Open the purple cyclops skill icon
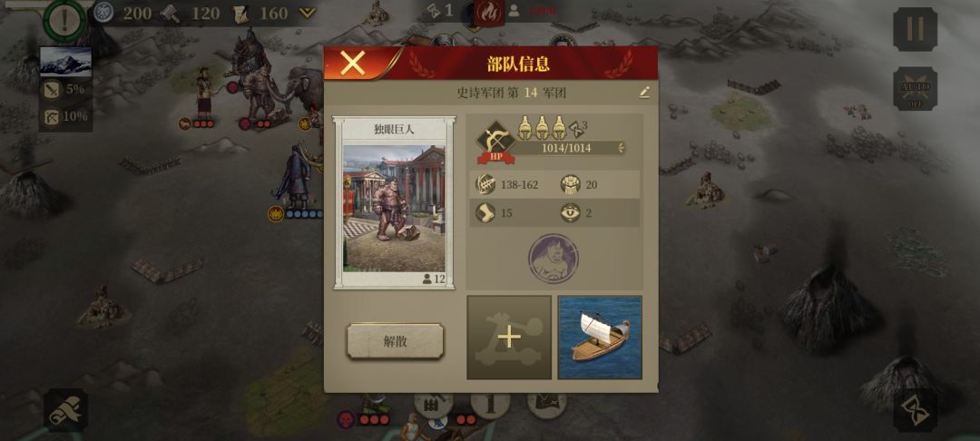The width and height of the screenshot is (980, 441). click(554, 258)
